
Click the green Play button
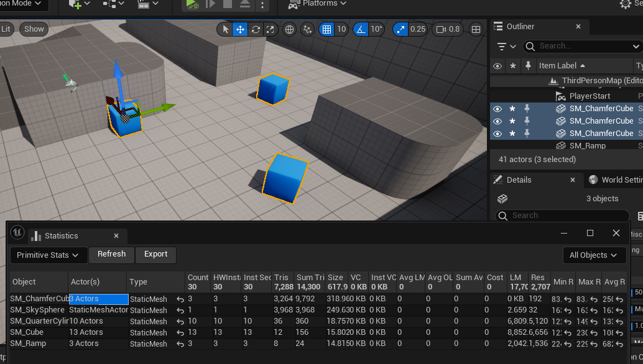pyautogui.click(x=192, y=4)
